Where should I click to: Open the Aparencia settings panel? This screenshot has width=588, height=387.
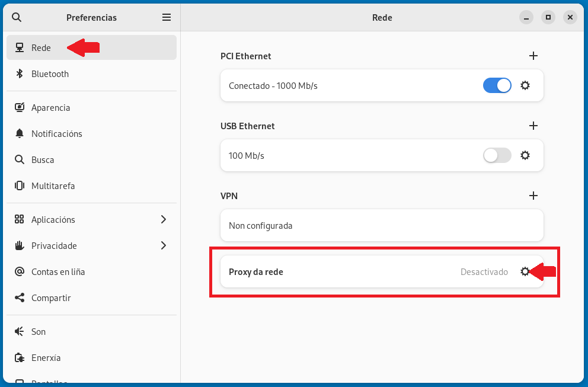click(x=51, y=108)
